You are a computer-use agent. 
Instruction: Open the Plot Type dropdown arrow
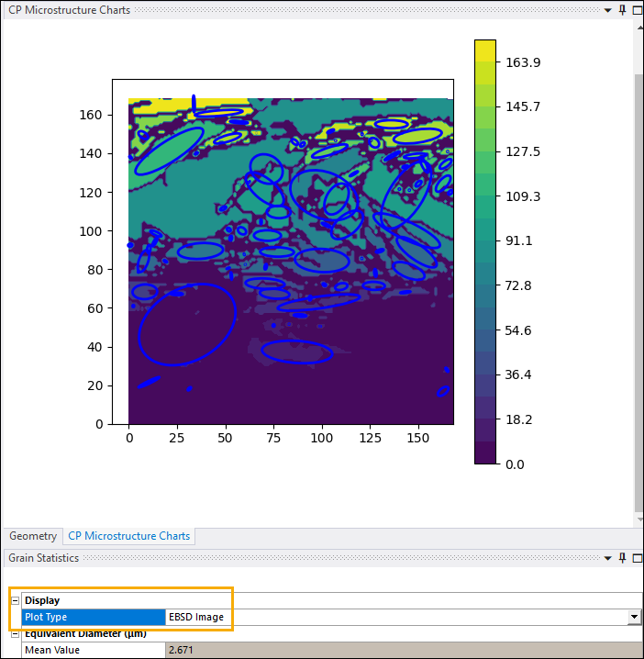[x=633, y=618]
